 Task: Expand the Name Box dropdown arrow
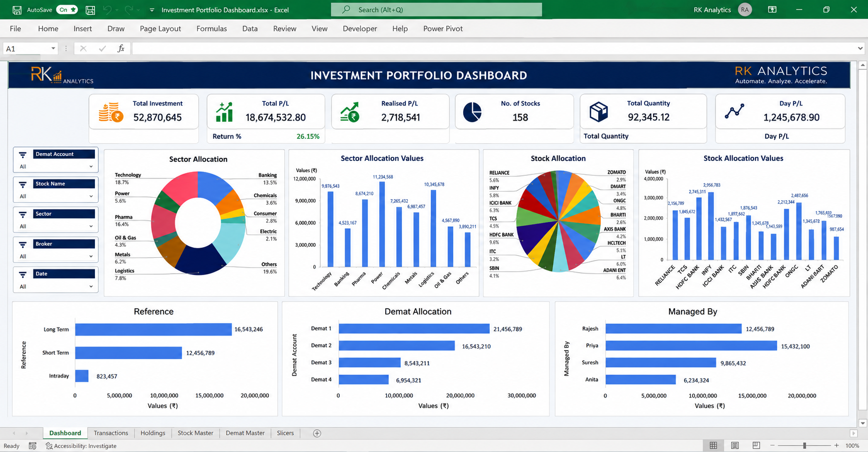click(53, 48)
